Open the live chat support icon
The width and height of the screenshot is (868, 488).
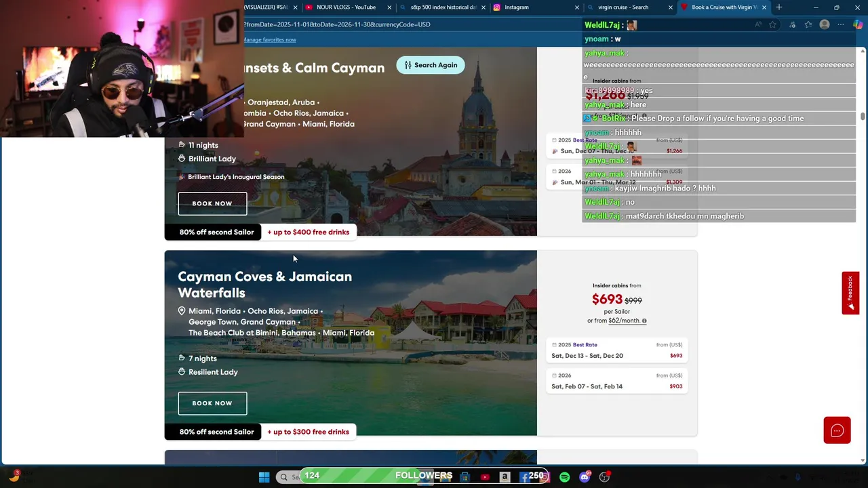tap(837, 430)
